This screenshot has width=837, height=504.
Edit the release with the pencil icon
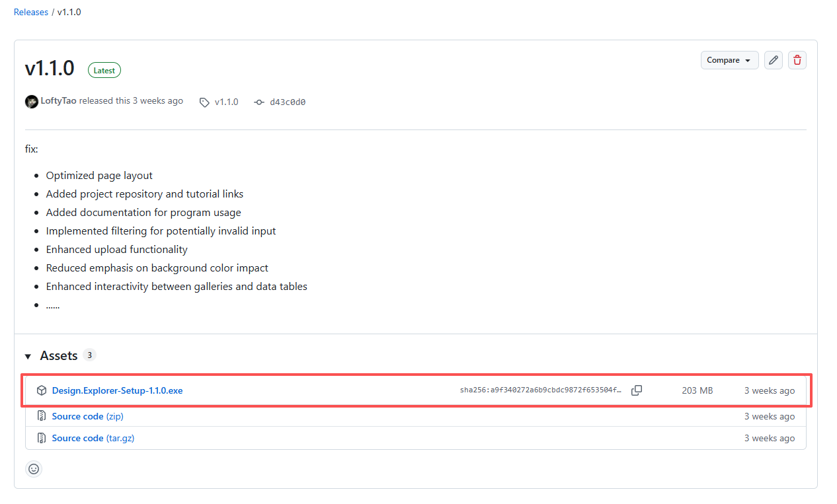tap(774, 60)
